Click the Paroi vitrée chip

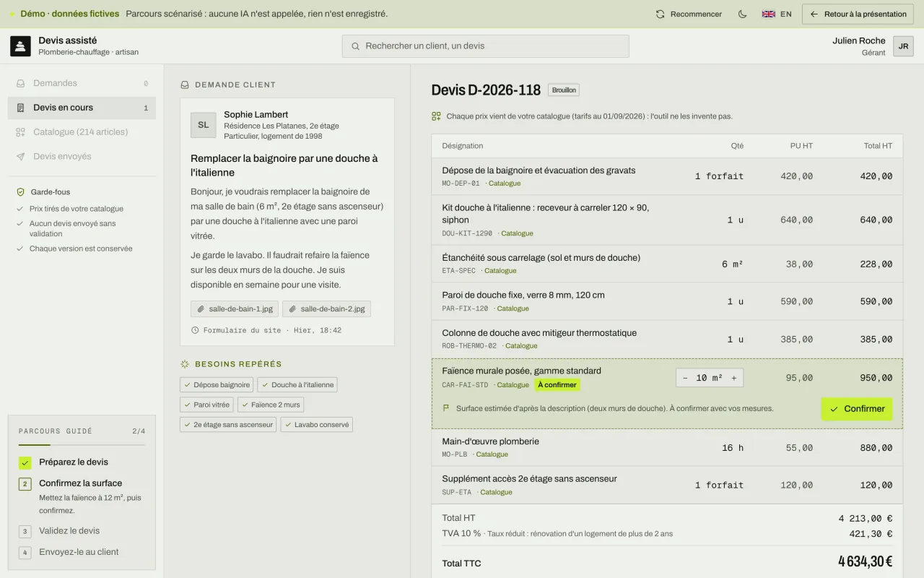(206, 405)
